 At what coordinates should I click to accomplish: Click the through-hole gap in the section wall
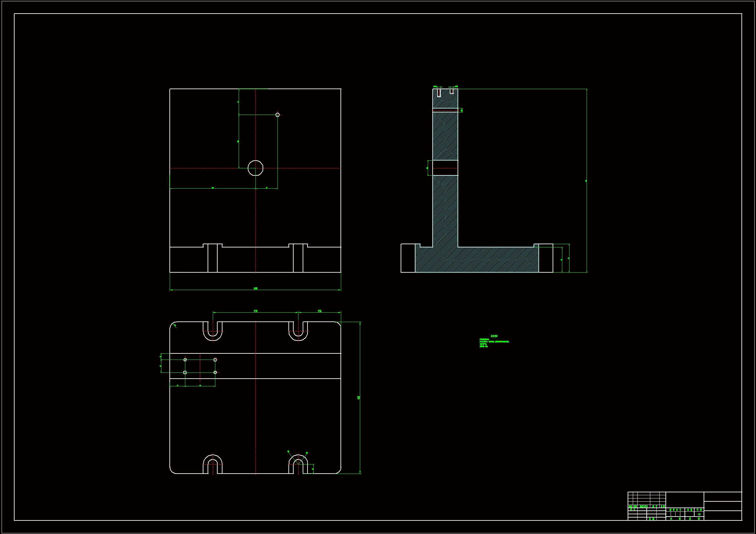click(x=445, y=168)
